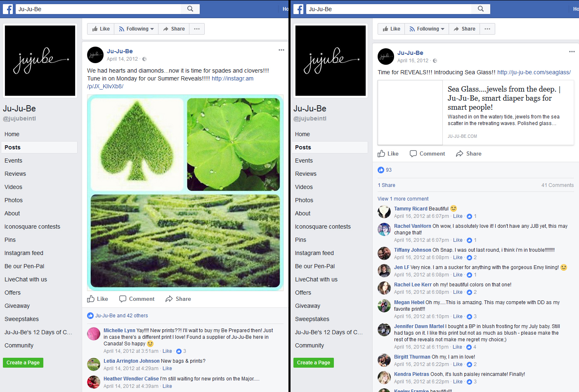Click the search magnifier icon in the left window
This screenshot has height=392, width=579.
[x=190, y=9]
